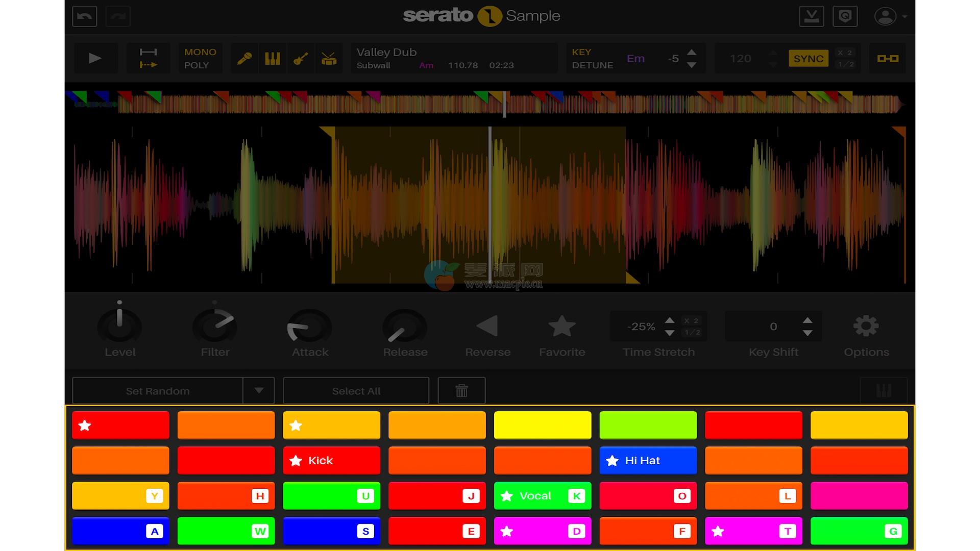Click the trash delete icon
The height and width of the screenshot is (551, 980).
(x=461, y=391)
